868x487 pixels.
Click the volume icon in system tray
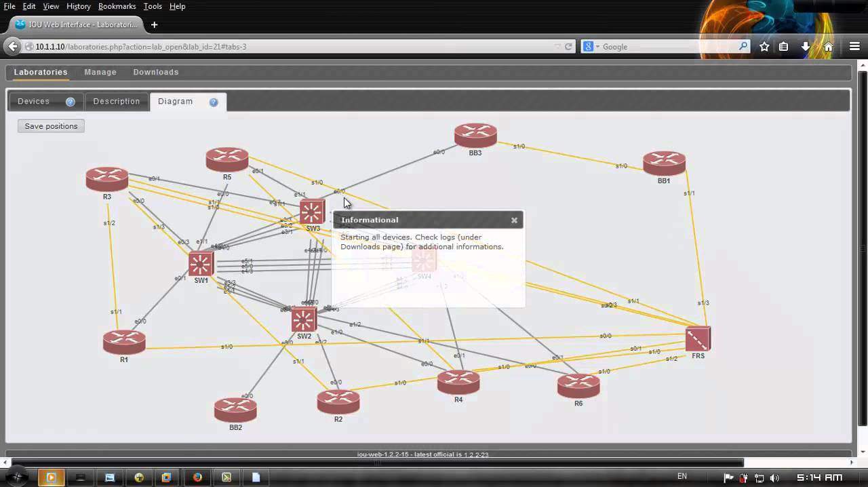point(774,478)
